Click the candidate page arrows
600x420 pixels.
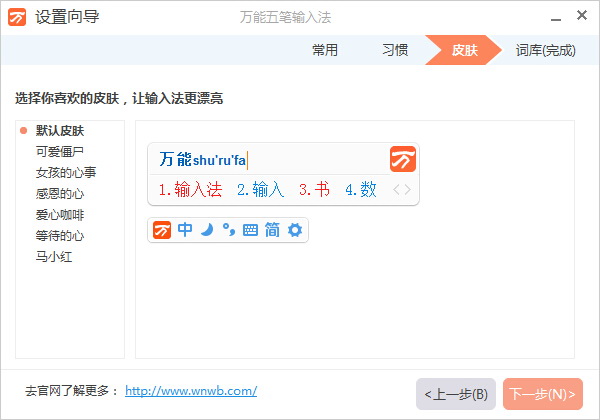[x=401, y=189]
